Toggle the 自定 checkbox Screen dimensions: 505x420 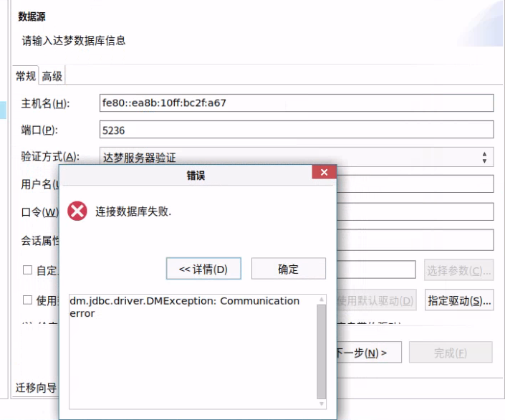pyautogui.click(x=28, y=270)
